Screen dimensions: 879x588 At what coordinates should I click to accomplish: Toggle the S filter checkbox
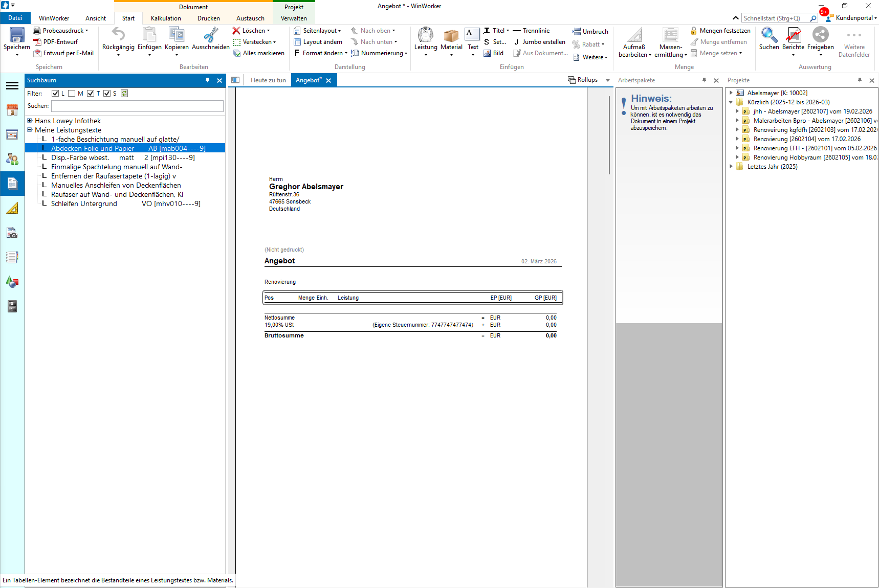click(107, 94)
